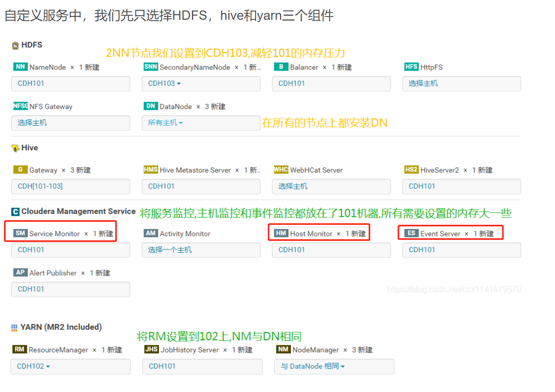555x392 pixels.
Task: Select HiveServer2 host field CDH101
Action: pos(462,187)
